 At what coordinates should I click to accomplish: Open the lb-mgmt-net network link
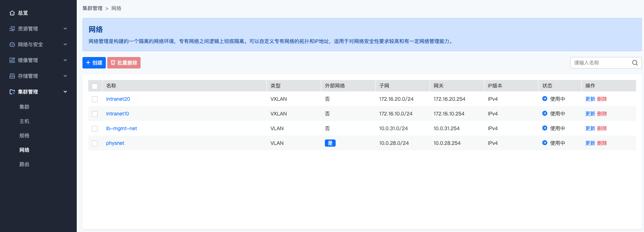121,128
